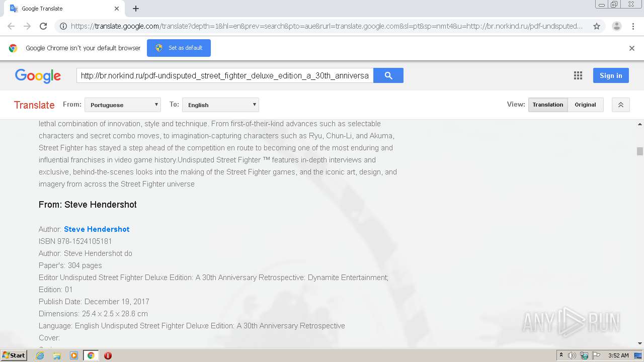Click the Sign in button
Viewport: 644px width, 362px height.
point(611,75)
